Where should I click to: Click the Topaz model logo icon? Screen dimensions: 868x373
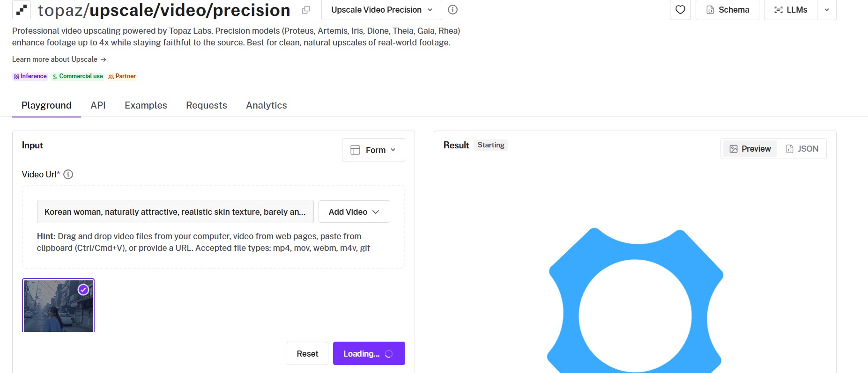point(21,9)
